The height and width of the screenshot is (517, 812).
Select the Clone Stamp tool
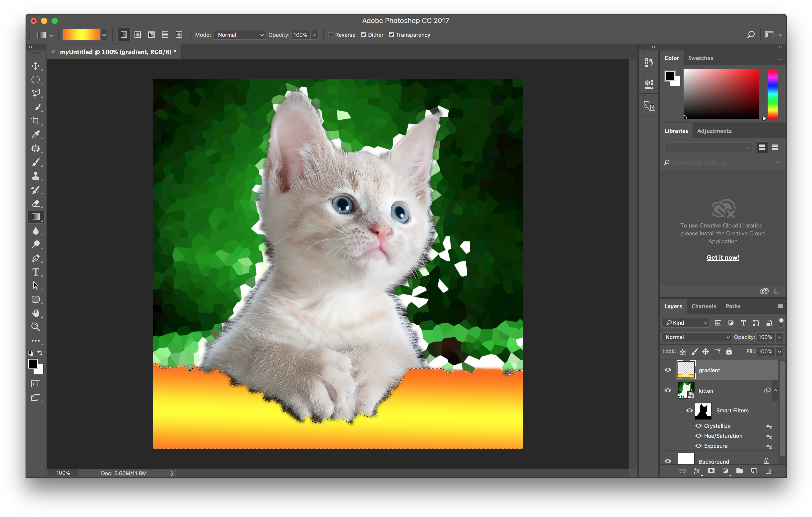(x=36, y=176)
